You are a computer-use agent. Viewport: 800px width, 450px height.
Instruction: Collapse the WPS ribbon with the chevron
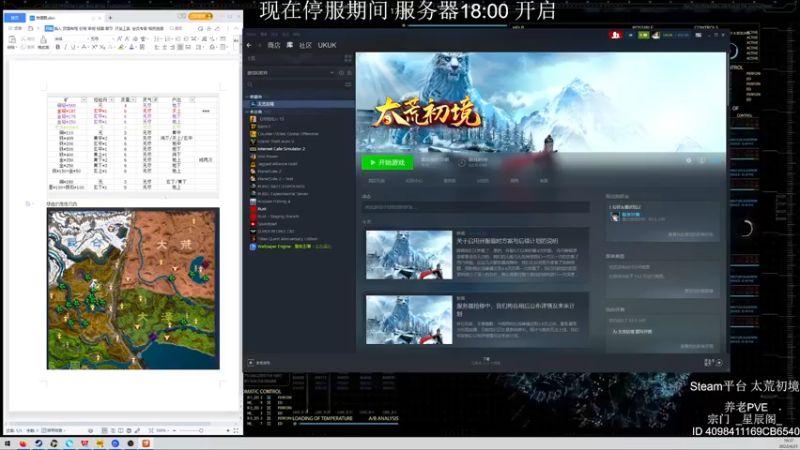tap(236, 29)
